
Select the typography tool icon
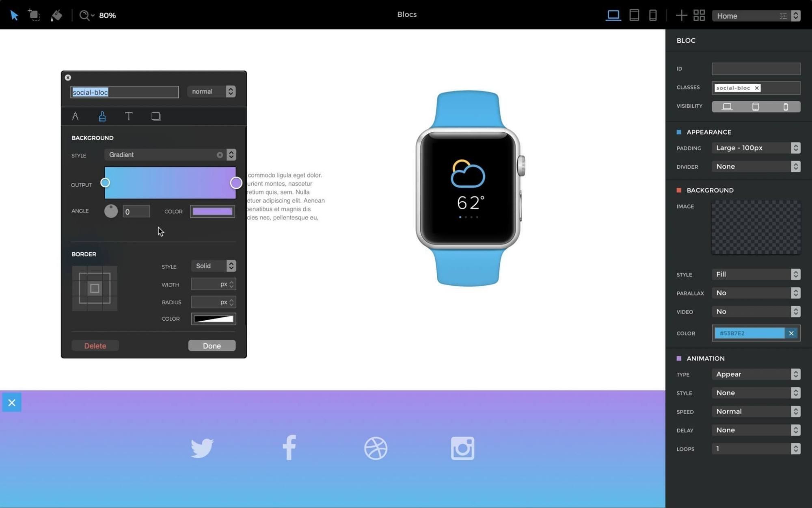pos(128,116)
